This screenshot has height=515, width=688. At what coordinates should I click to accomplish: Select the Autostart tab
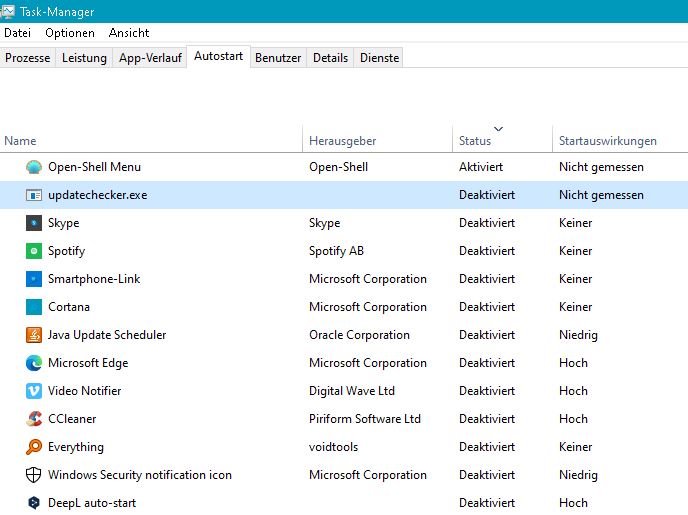(219, 56)
